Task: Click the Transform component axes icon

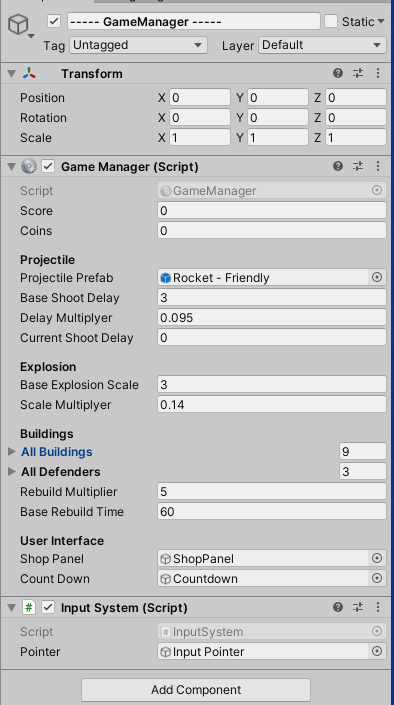Action: (x=29, y=74)
